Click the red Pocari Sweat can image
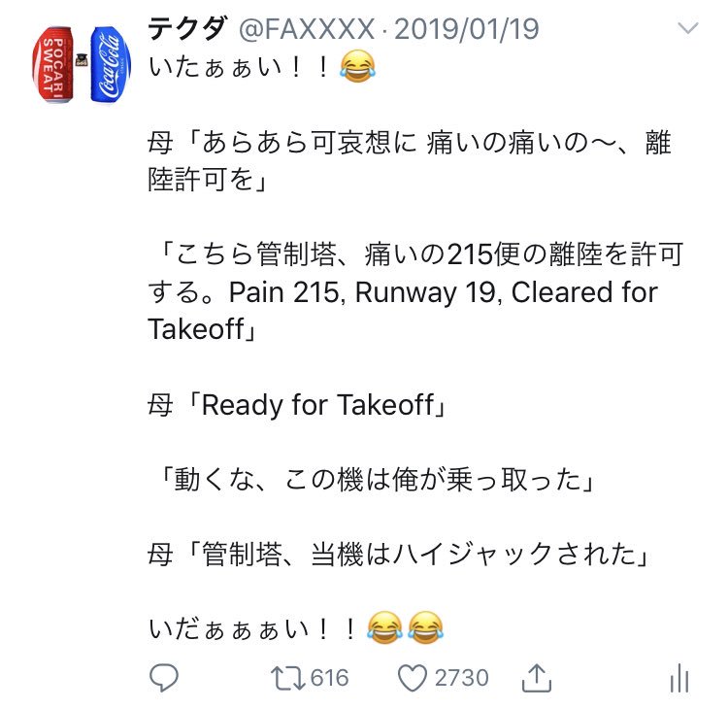The width and height of the screenshot is (728, 709). (53, 64)
